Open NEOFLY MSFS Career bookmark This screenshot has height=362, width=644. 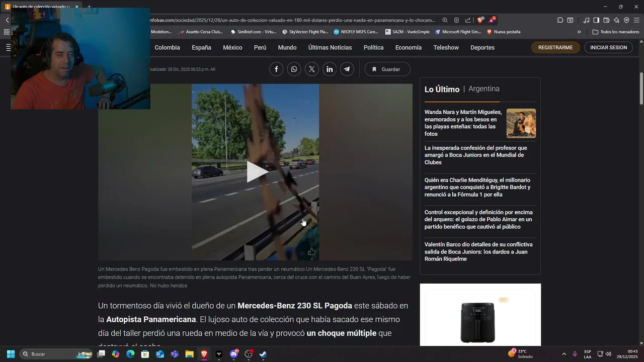point(356,32)
